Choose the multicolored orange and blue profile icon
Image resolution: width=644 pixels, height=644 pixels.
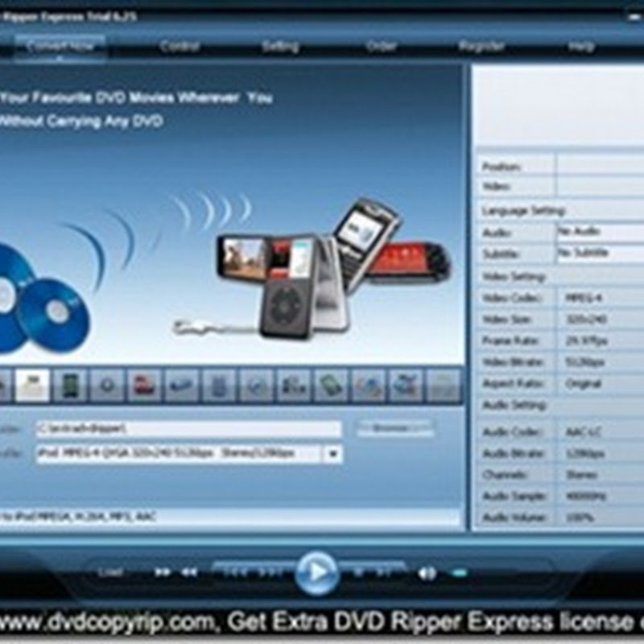(369, 386)
